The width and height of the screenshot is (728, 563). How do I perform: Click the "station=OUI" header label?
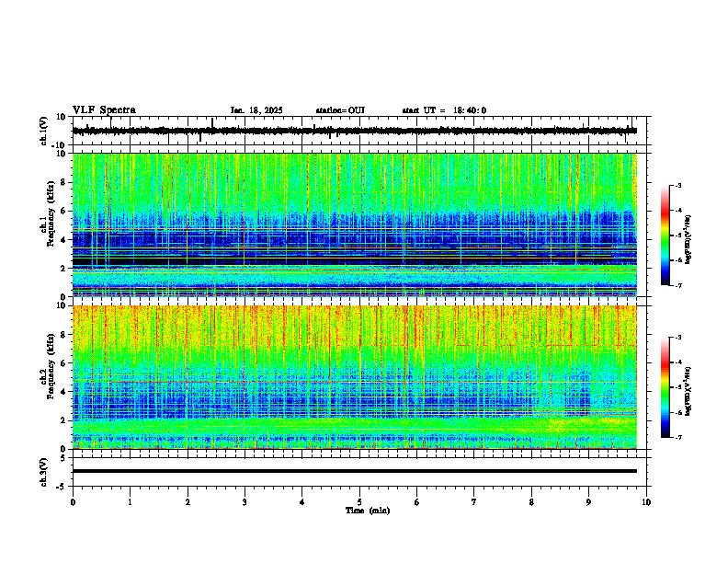click(x=340, y=110)
